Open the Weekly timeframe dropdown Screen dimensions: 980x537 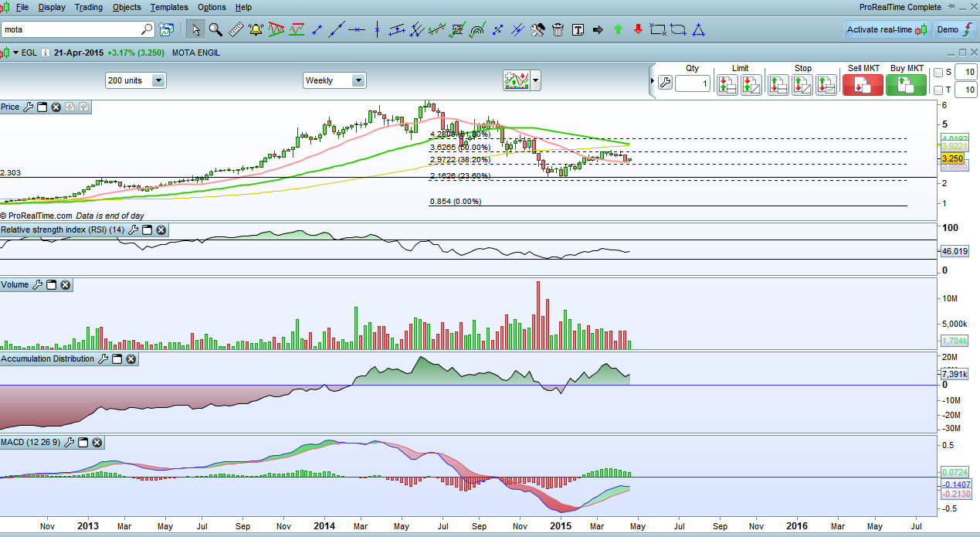click(x=358, y=80)
